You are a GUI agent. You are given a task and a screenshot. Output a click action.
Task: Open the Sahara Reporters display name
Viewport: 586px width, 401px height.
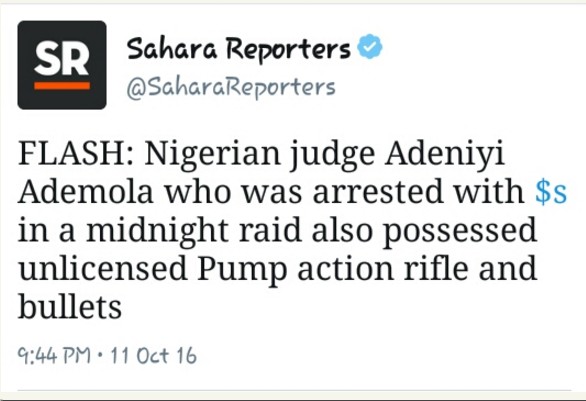[x=238, y=49]
